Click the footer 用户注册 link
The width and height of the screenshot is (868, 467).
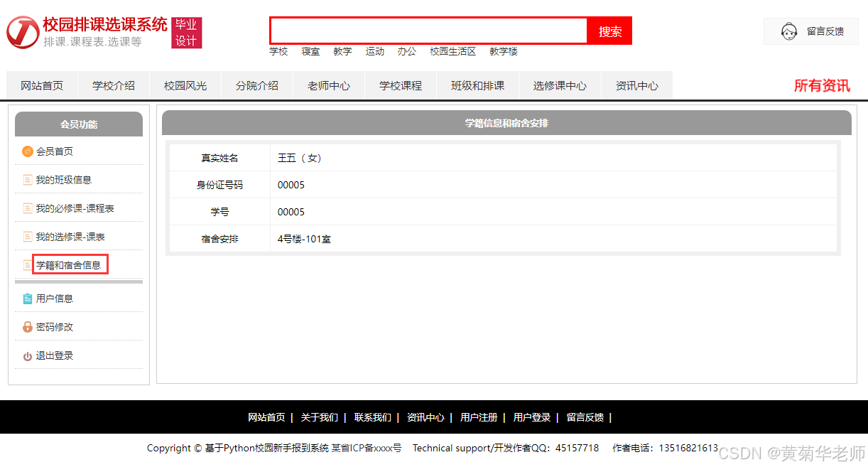click(479, 417)
